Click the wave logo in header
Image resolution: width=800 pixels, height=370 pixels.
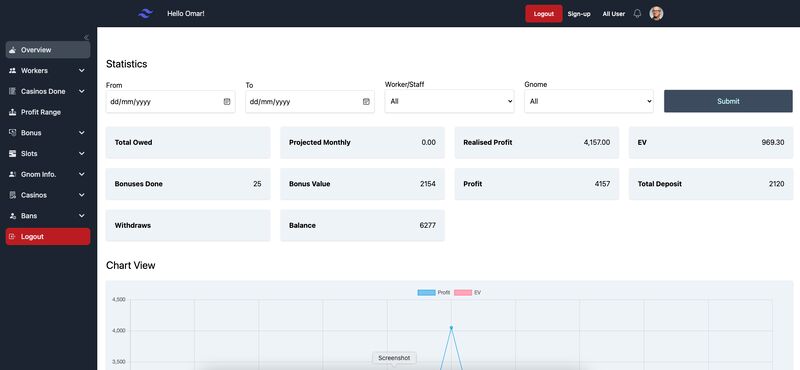(145, 14)
